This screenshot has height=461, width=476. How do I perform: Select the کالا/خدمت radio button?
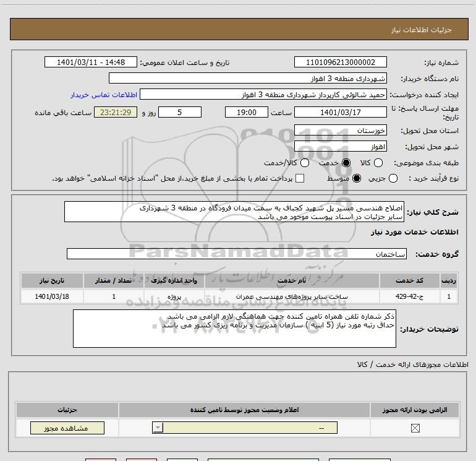point(305,163)
